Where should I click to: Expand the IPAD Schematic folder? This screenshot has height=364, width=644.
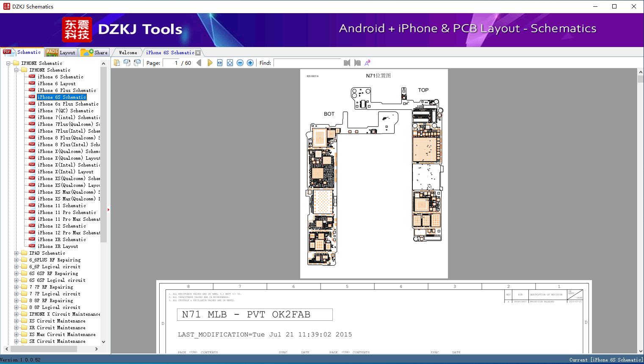(x=17, y=253)
